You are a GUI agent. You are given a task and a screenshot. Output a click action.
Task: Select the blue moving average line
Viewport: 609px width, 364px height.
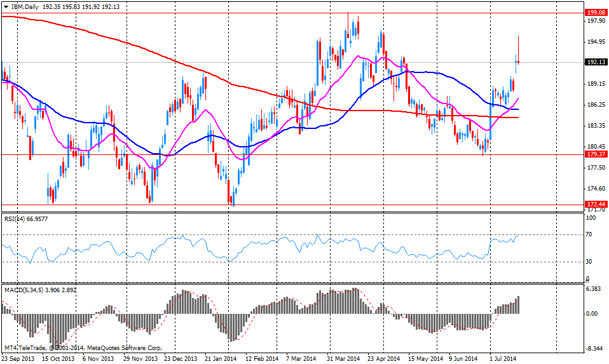click(445, 74)
